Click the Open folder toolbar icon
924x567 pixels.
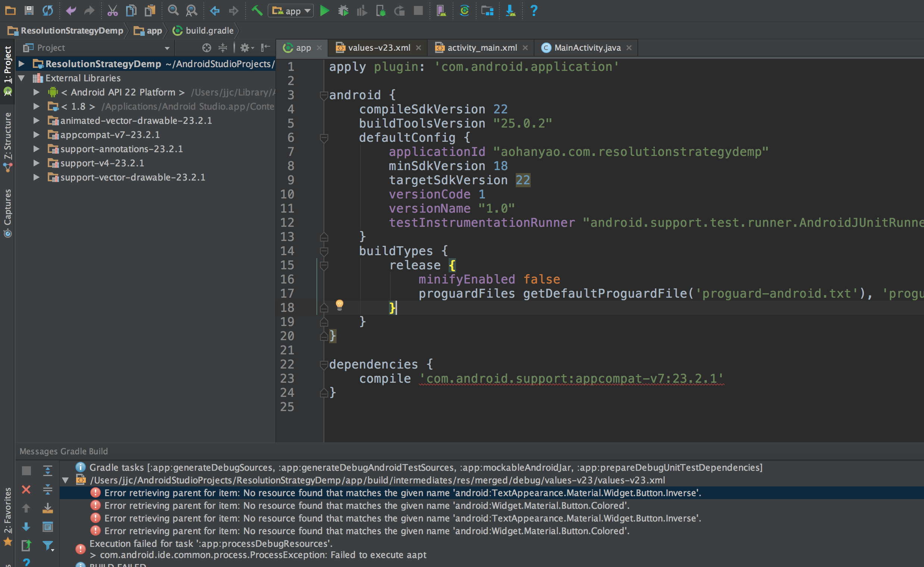point(10,10)
